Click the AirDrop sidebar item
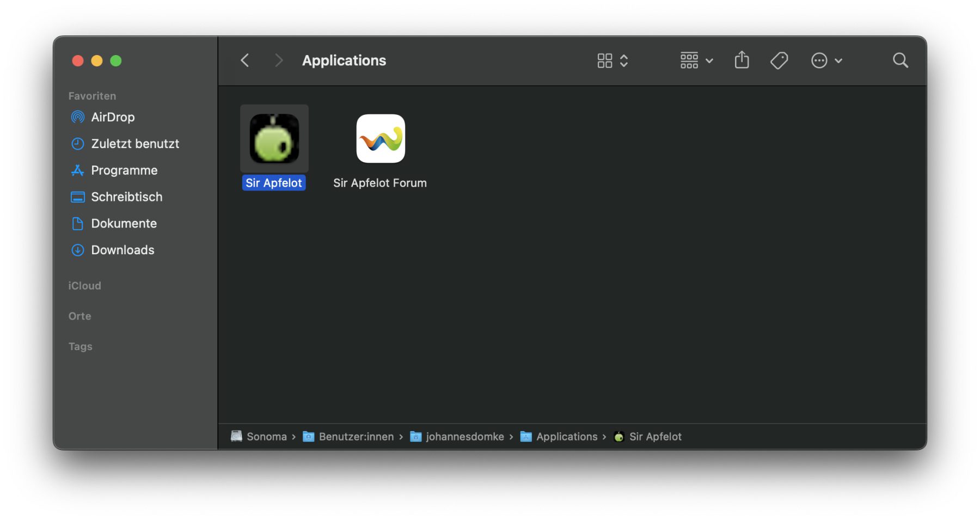The height and width of the screenshot is (520, 980). pos(113,117)
